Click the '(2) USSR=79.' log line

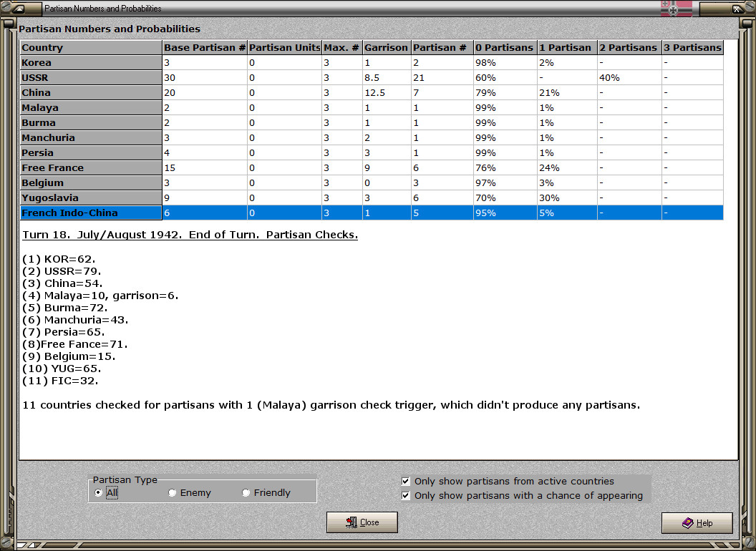[62, 271]
